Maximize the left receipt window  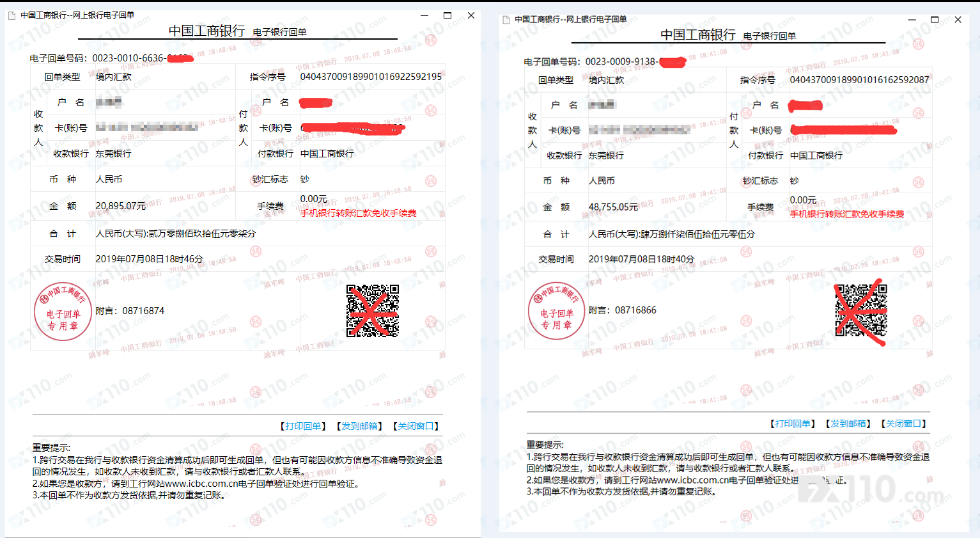447,15
